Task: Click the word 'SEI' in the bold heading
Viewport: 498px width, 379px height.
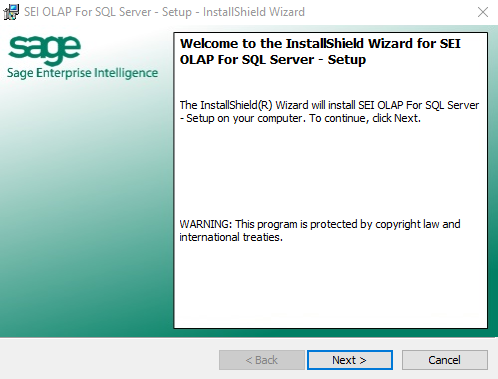Action: coord(450,44)
